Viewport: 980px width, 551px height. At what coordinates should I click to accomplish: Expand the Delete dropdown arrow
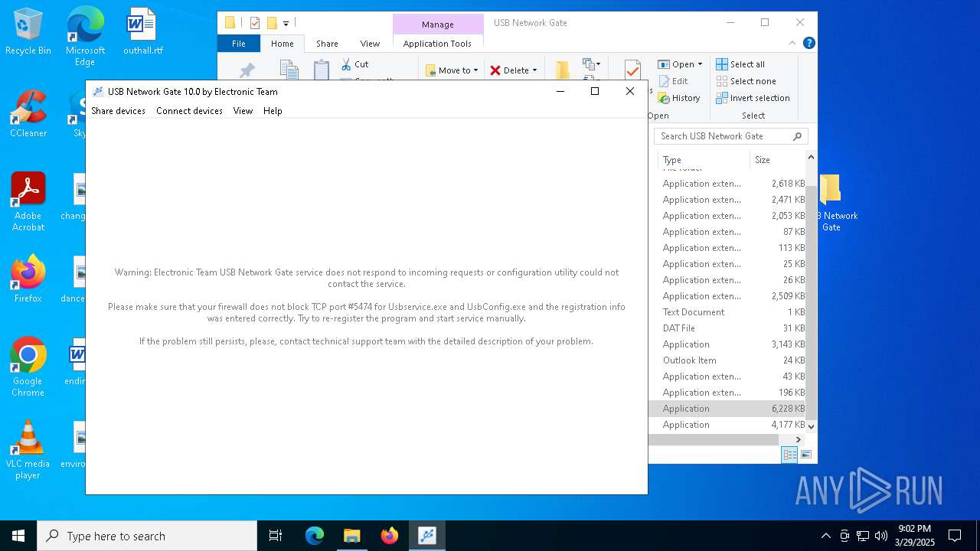click(x=534, y=70)
